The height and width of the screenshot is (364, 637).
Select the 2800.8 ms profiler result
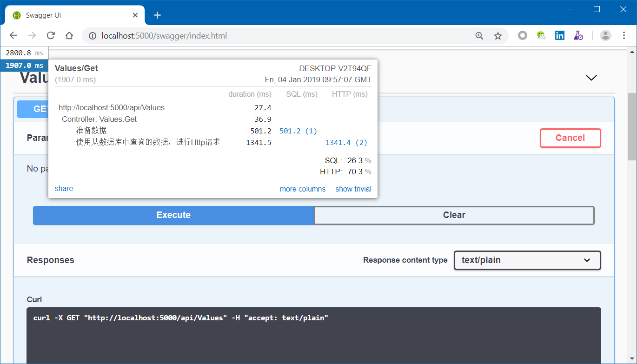24,53
